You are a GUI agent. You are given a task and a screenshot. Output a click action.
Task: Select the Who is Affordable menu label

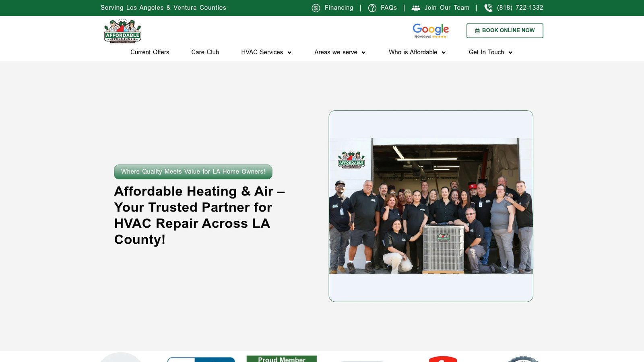[x=413, y=52]
